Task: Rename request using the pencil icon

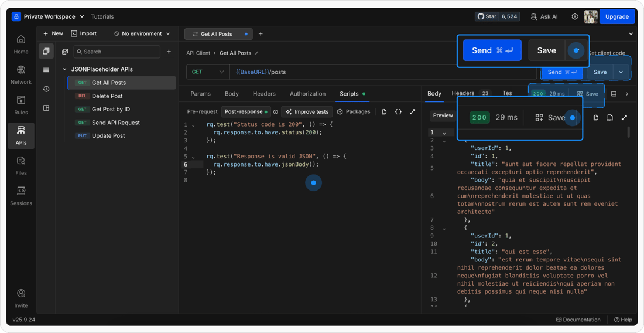Action: [256, 53]
